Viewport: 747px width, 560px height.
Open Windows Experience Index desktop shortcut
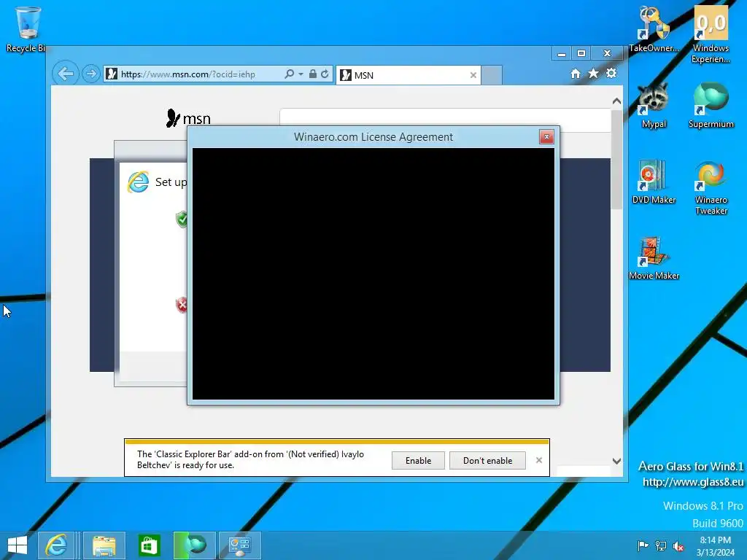711,34
